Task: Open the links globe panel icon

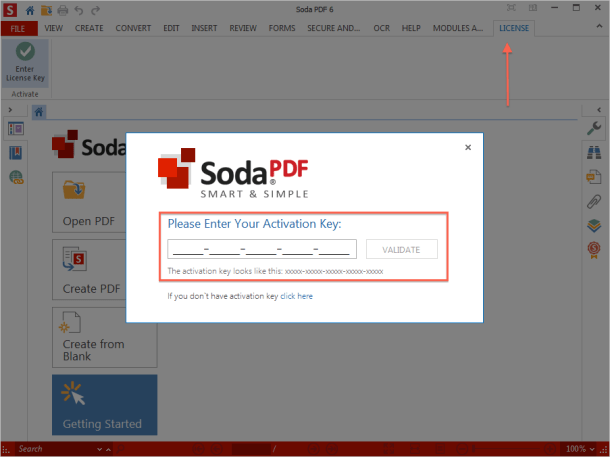Action: (16, 177)
